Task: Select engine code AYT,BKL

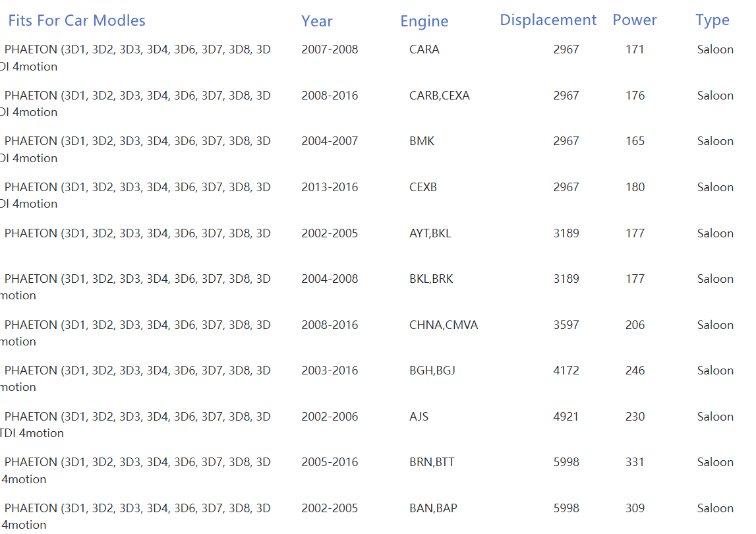Action: (430, 233)
